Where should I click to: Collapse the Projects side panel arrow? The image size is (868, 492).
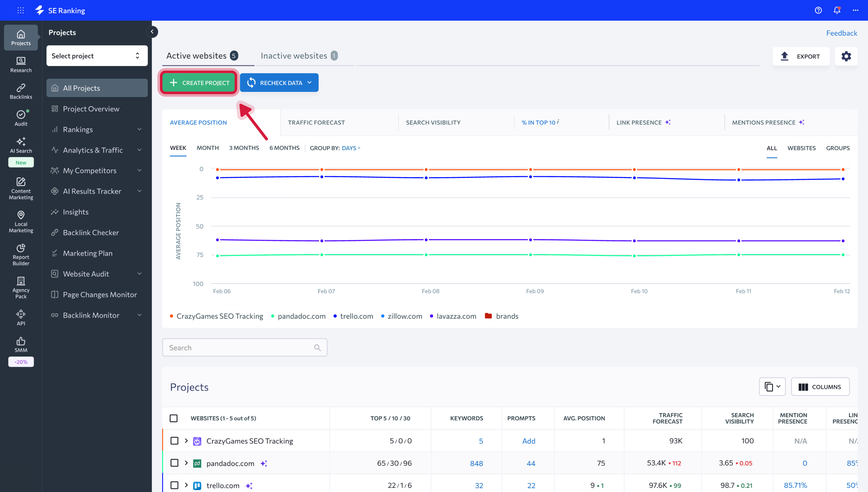point(152,32)
